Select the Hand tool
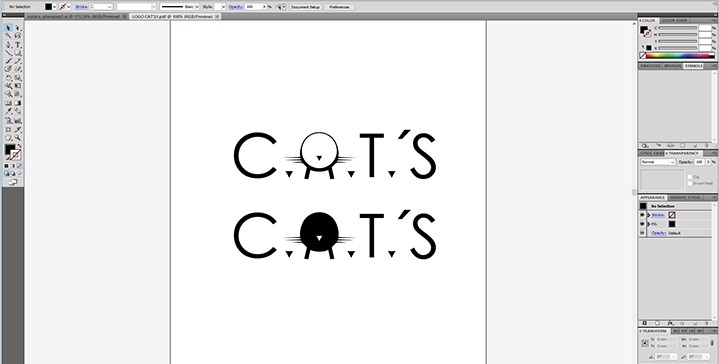The width and height of the screenshot is (719, 364). click(8, 138)
